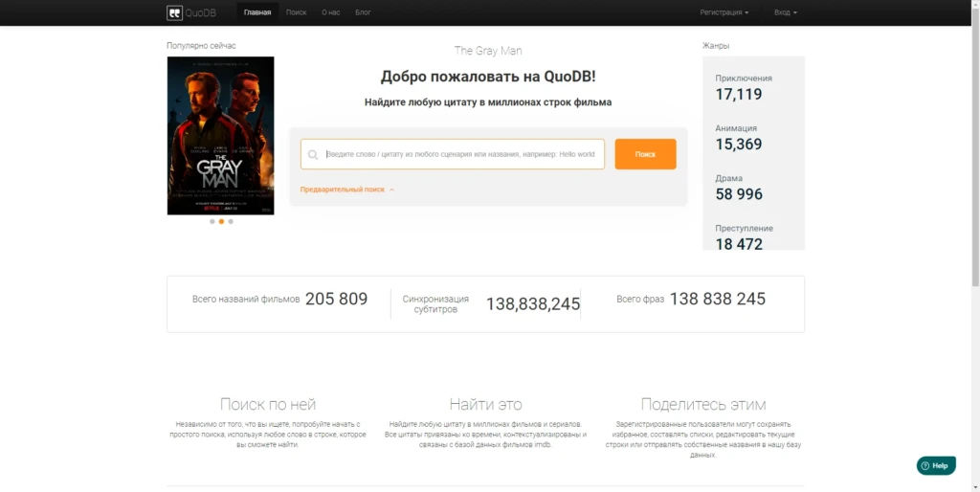Click the Найти это heading
This screenshot has width=980, height=492.
coord(485,404)
